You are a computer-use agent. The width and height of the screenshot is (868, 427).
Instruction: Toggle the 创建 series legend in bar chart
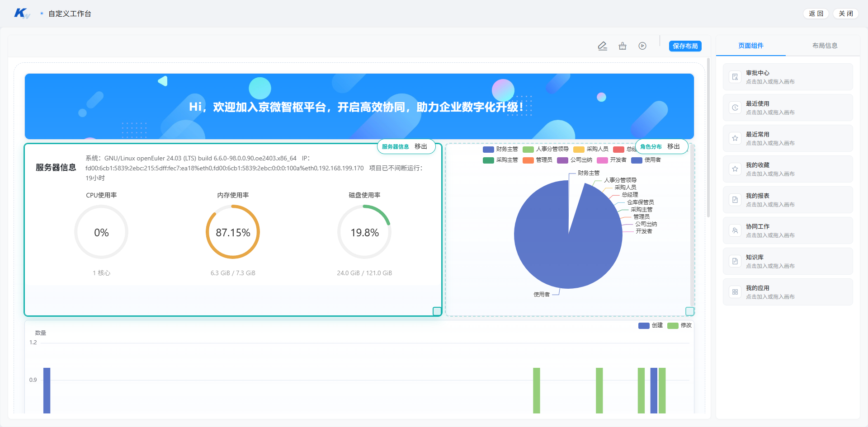coord(651,325)
